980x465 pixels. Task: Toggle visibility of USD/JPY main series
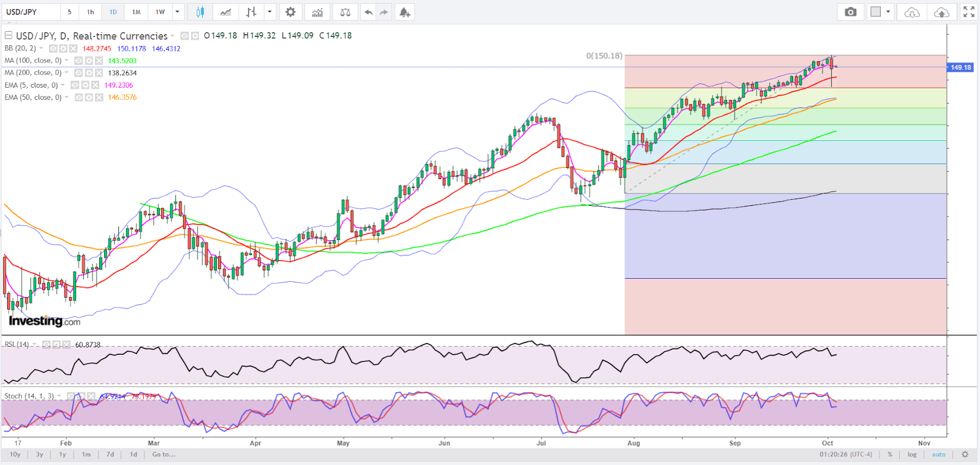184,36
